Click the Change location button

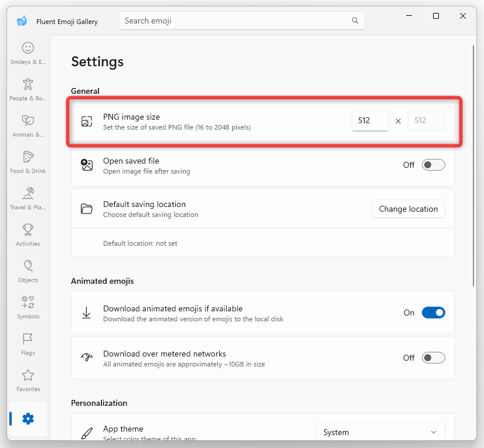[408, 209]
